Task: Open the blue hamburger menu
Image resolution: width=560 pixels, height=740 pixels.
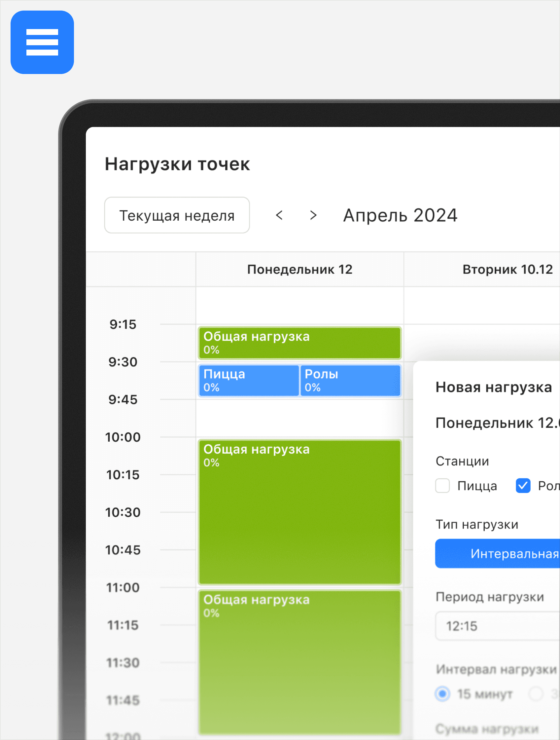Action: click(x=42, y=42)
